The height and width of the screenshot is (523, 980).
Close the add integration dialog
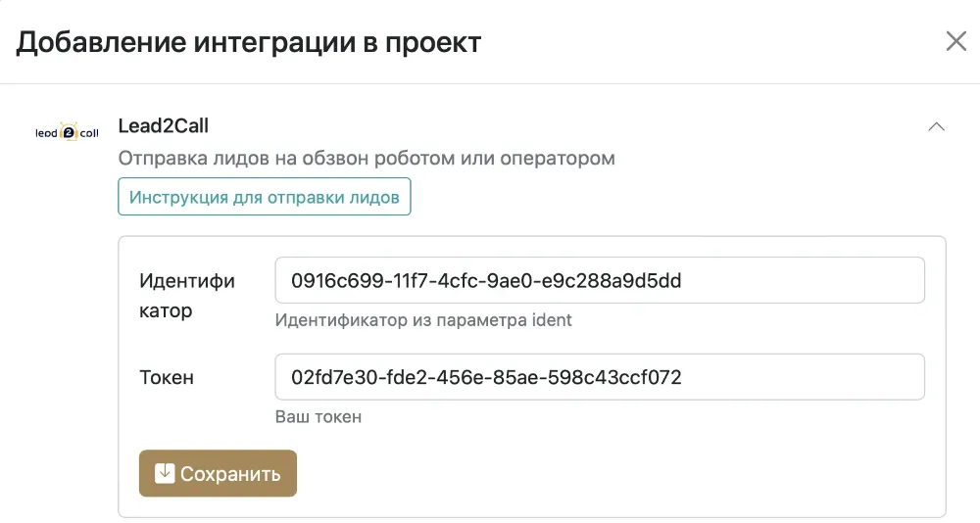(955, 41)
